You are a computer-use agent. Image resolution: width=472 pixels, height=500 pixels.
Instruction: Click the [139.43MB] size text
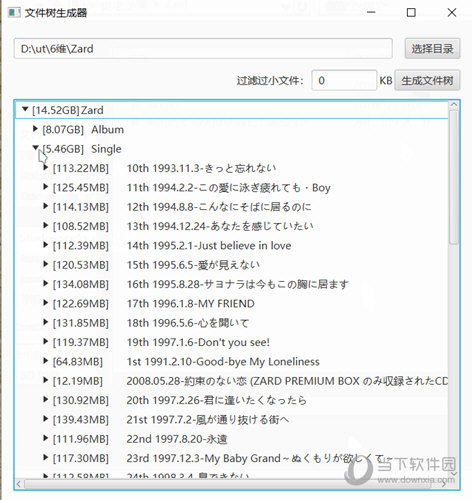click(x=81, y=420)
